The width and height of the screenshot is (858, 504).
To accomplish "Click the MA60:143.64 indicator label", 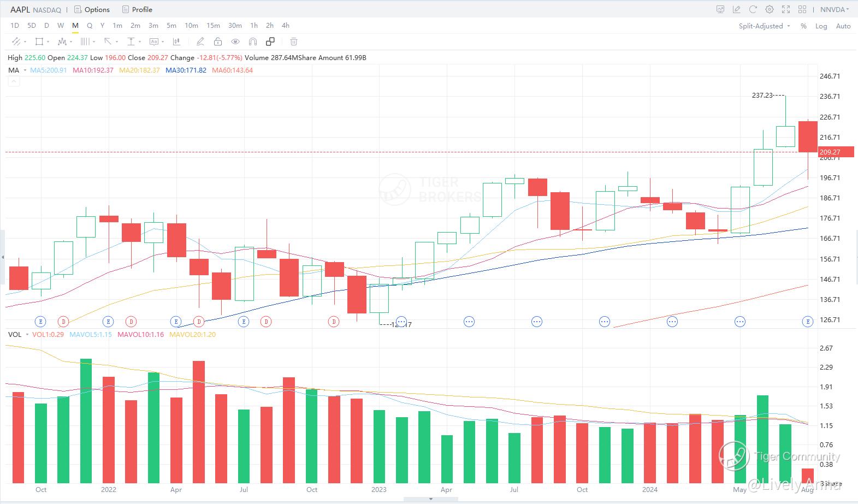I will click(x=233, y=70).
